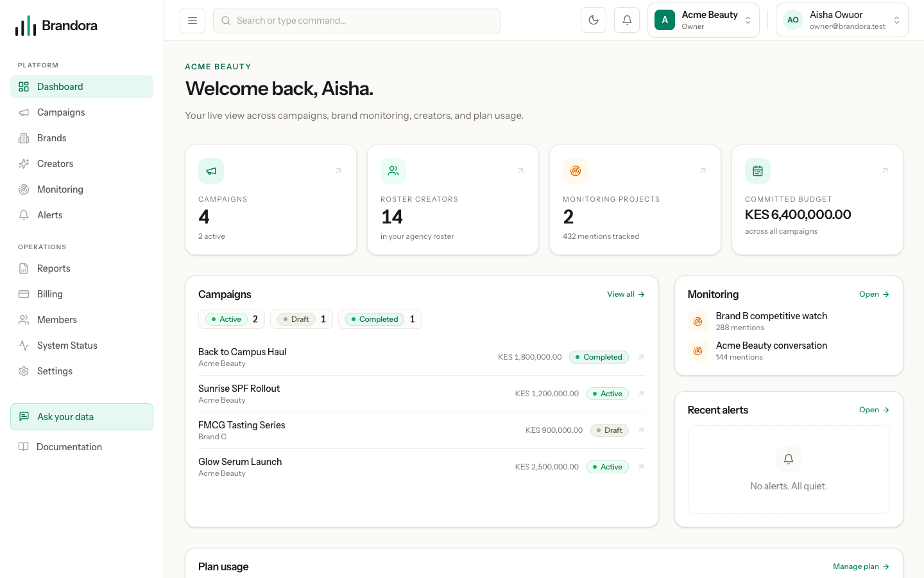Screen dimensions: 924x578
Task: Go to Members in sidebar
Action: pos(81,320)
